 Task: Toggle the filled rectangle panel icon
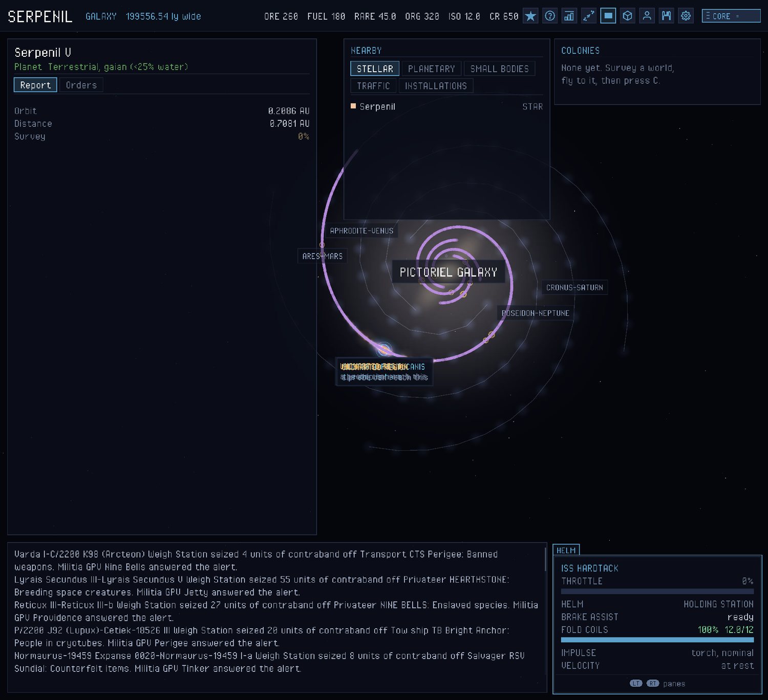tap(608, 16)
